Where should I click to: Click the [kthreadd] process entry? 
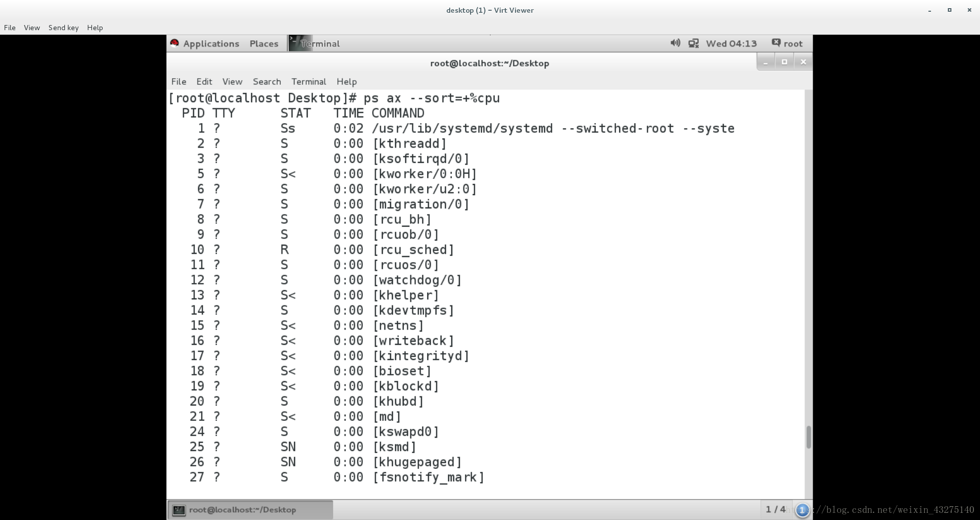coord(410,144)
